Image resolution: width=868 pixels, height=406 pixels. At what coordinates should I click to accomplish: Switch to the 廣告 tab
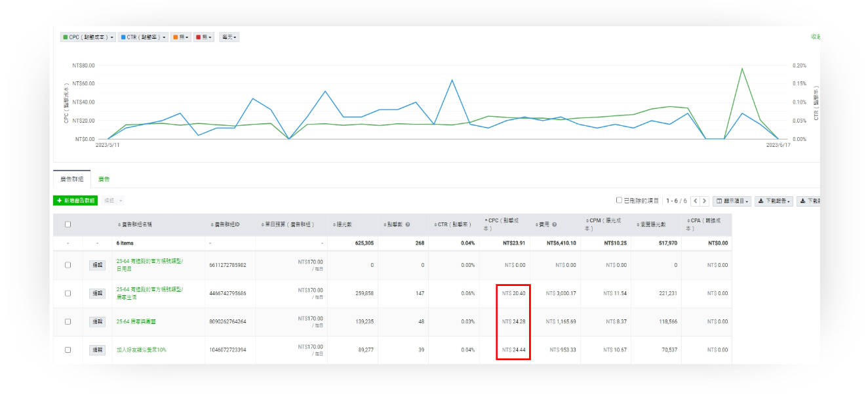tap(104, 179)
